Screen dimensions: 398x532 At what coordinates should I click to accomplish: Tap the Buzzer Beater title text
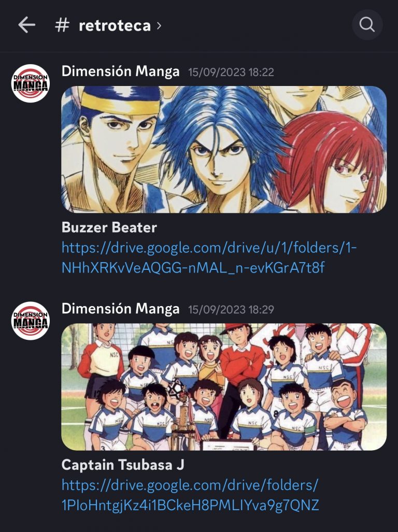click(109, 227)
